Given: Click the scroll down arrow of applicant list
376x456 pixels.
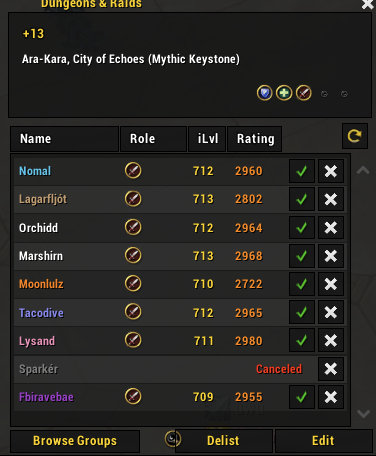Looking at the screenshot, I should coord(363,414).
